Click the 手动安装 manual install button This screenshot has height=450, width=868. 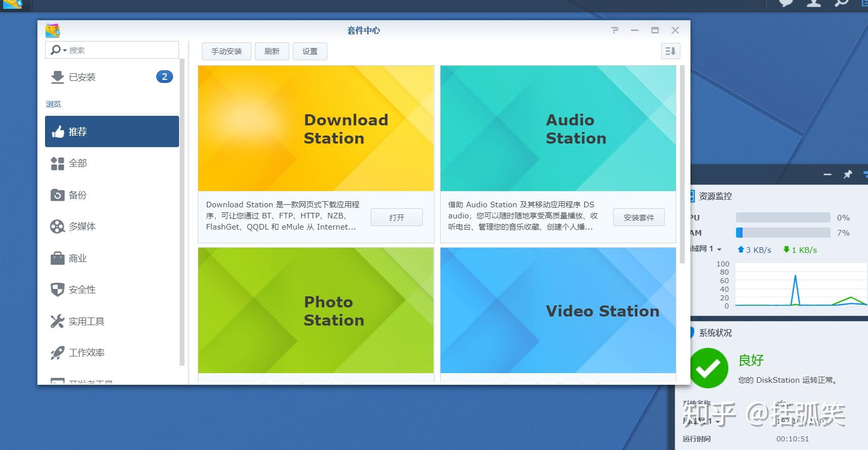pyautogui.click(x=227, y=51)
